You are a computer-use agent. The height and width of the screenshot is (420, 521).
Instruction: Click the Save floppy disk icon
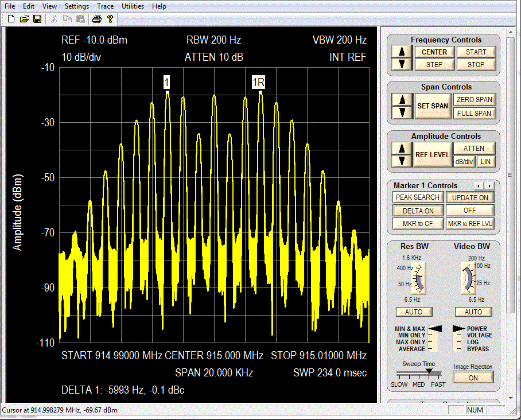[37, 19]
